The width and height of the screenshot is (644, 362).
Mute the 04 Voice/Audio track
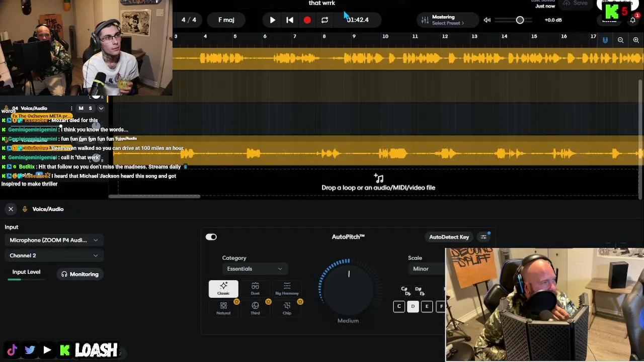[80, 108]
